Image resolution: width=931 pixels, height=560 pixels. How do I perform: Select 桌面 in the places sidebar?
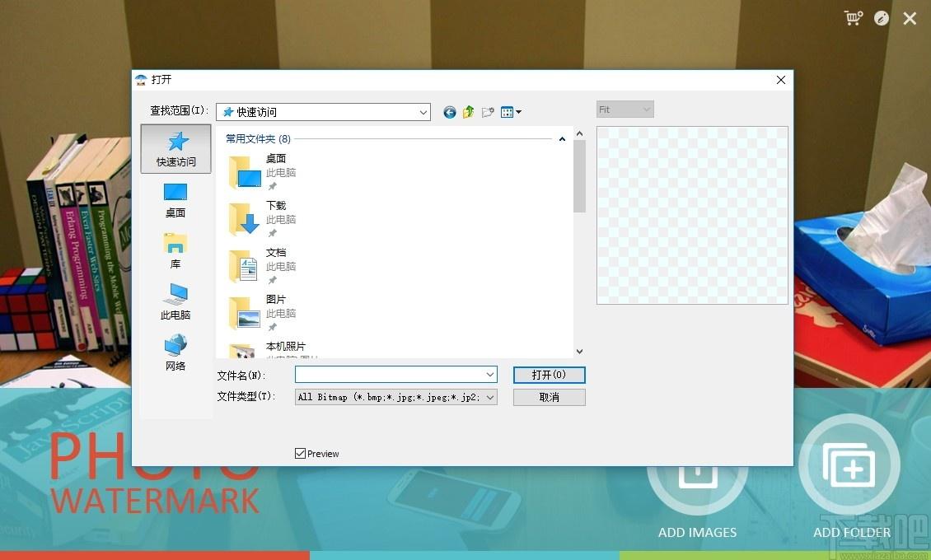click(x=175, y=200)
